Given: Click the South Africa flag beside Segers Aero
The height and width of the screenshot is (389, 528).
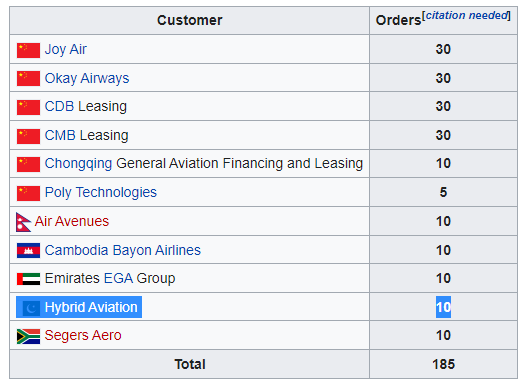Looking at the screenshot, I should point(28,336).
